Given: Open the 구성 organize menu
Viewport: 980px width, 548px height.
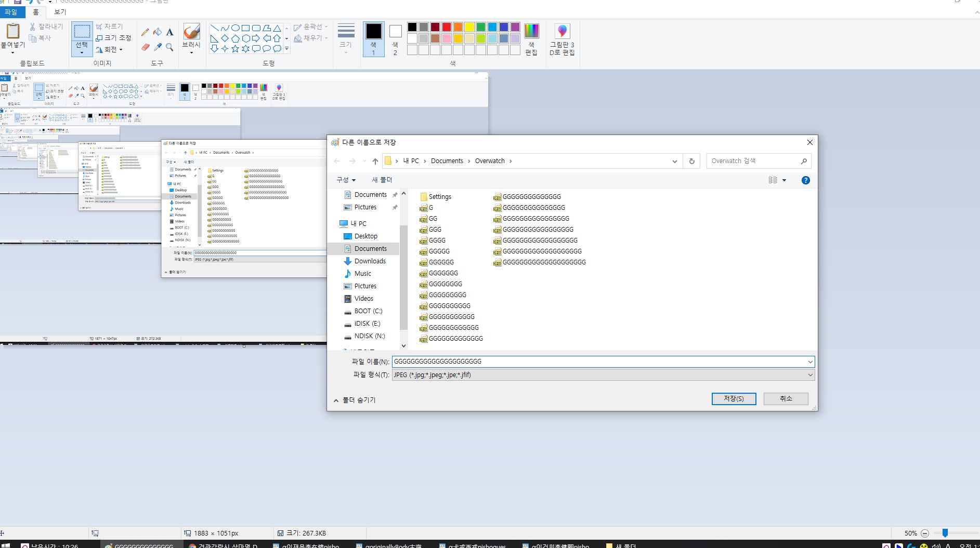Looking at the screenshot, I should point(346,180).
